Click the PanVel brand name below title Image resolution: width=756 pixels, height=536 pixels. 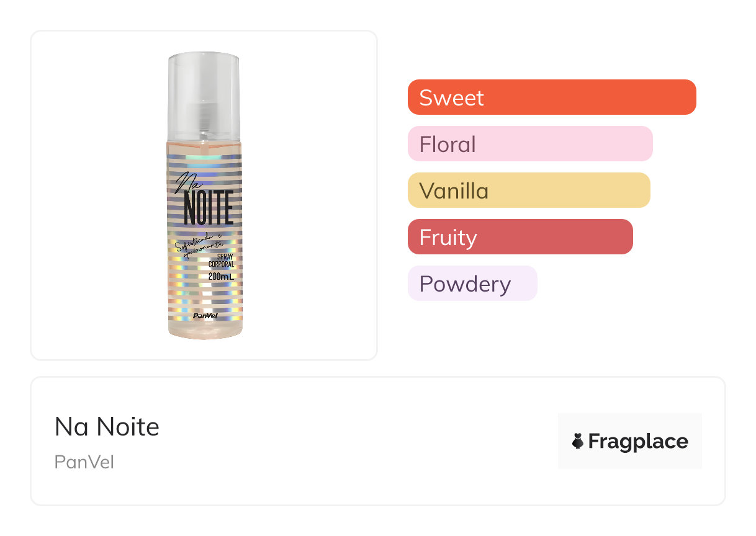click(x=84, y=462)
